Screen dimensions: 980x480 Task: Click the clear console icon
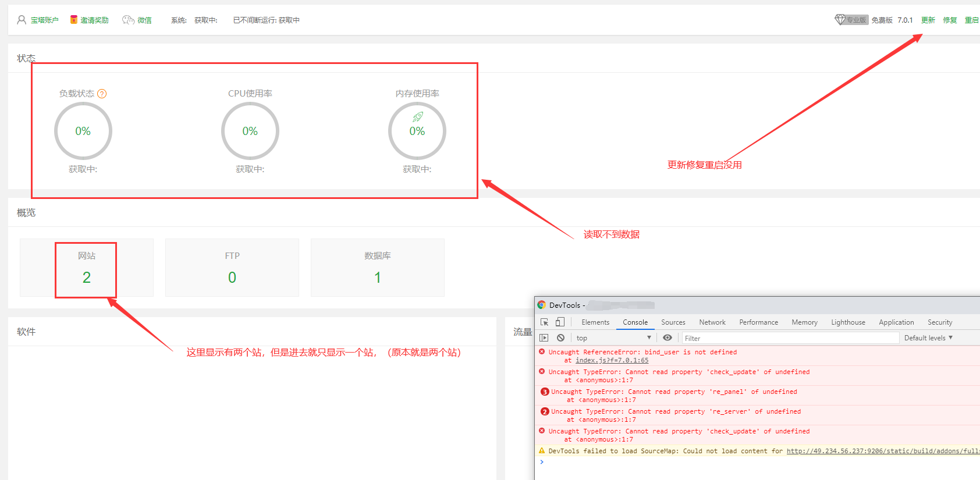pos(560,337)
